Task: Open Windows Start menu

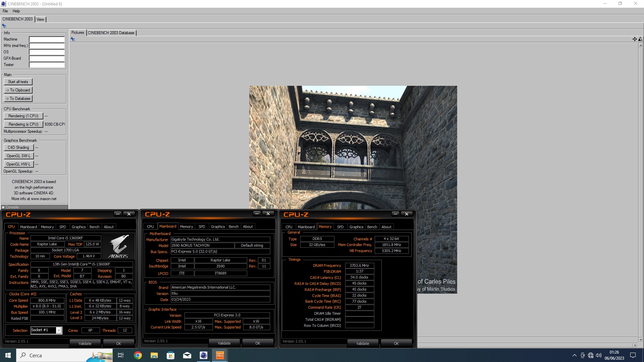Action: point(8,355)
